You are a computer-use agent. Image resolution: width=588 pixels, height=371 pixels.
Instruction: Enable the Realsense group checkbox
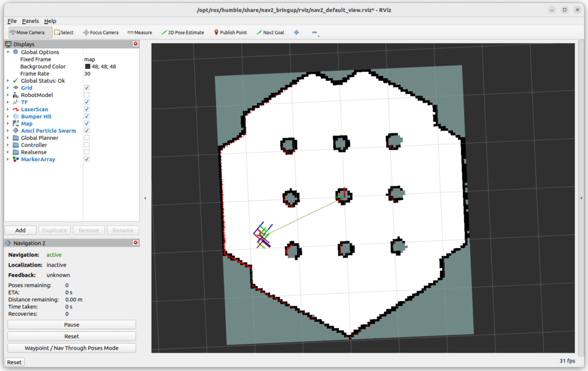coord(87,152)
